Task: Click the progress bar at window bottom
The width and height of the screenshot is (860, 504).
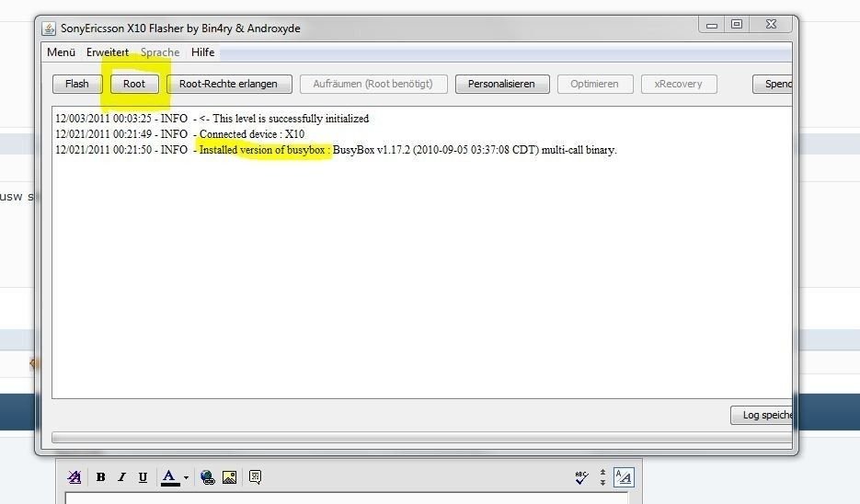Action: tap(422, 438)
